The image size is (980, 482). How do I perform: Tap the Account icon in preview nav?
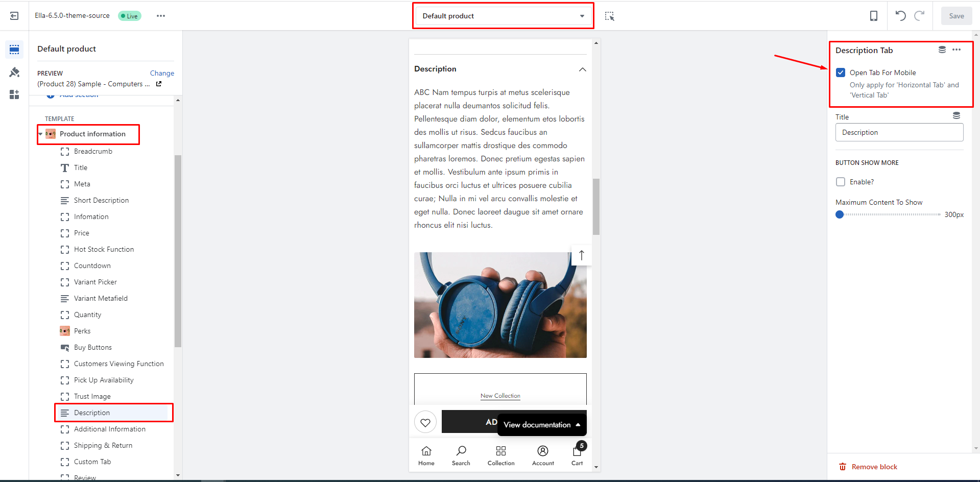coord(543,455)
